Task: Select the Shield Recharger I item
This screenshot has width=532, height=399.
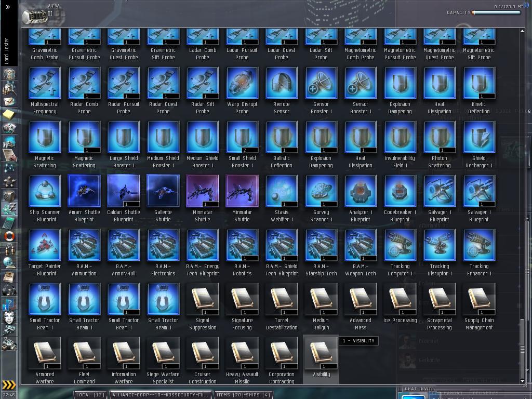Action: [478, 145]
